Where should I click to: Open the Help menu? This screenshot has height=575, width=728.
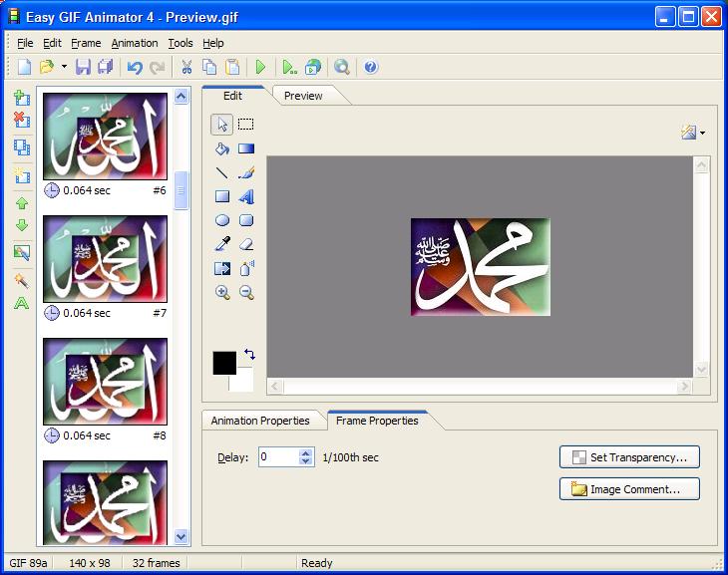coord(213,43)
